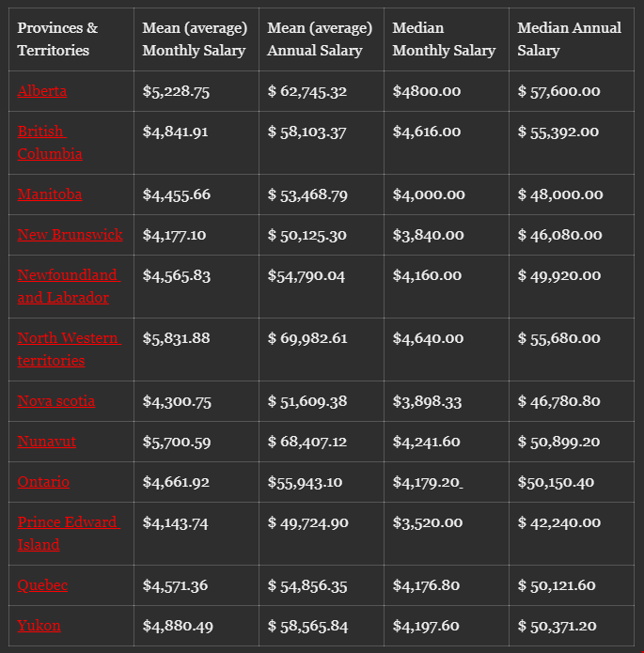Click the Median Annual Salary header

[569, 39]
